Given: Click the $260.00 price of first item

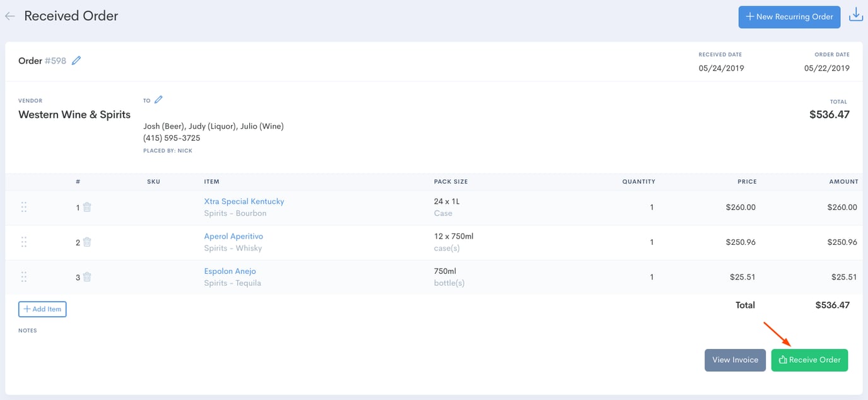Looking at the screenshot, I should [740, 207].
